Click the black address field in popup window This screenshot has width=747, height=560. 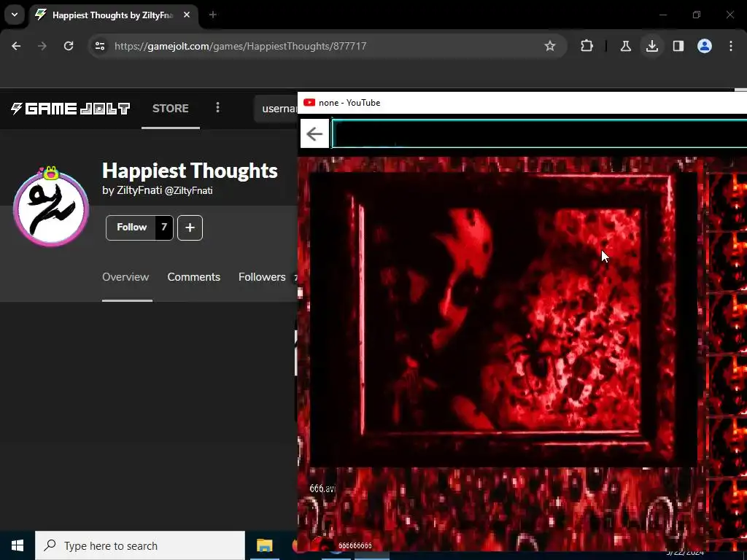539,134
